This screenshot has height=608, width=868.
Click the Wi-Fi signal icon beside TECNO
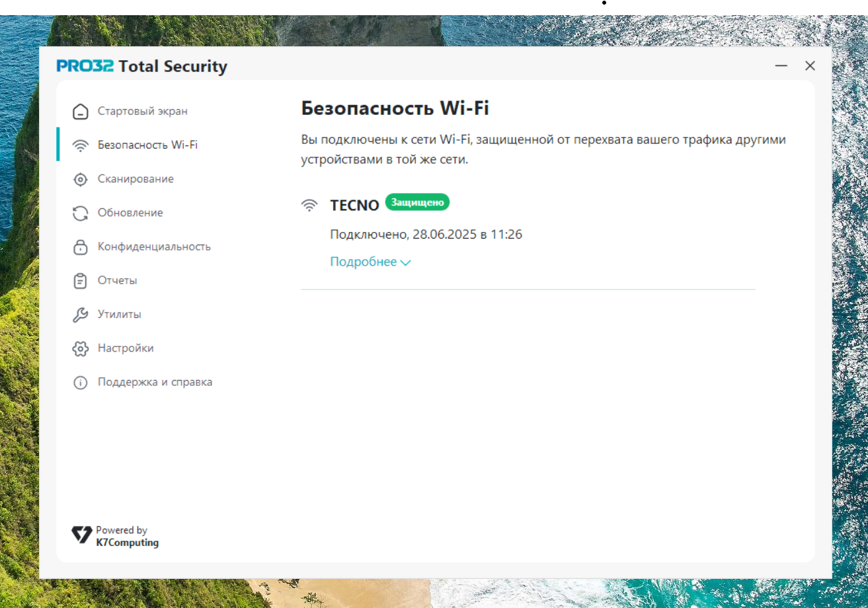309,205
